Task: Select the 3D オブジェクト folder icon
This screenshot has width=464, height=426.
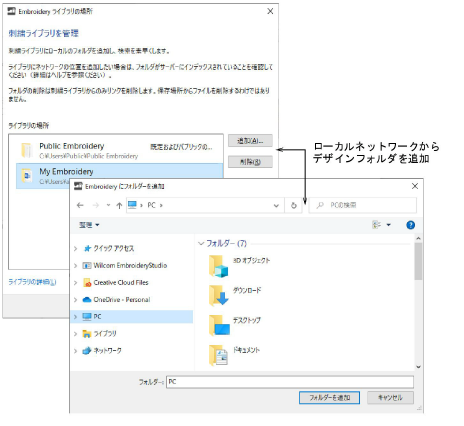Action: (x=219, y=267)
